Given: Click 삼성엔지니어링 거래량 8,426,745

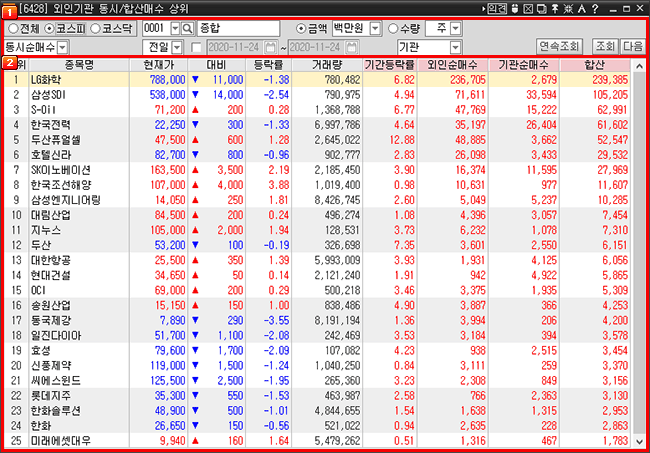Looking at the screenshot, I should 337,200.
